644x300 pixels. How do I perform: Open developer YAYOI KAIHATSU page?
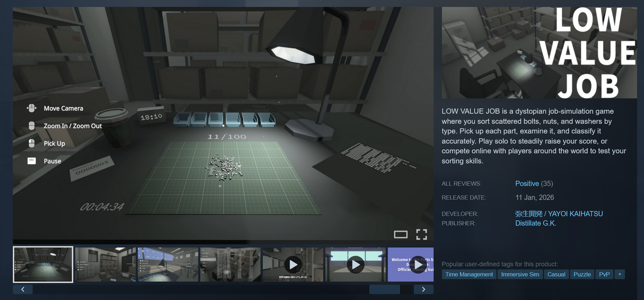[559, 214]
